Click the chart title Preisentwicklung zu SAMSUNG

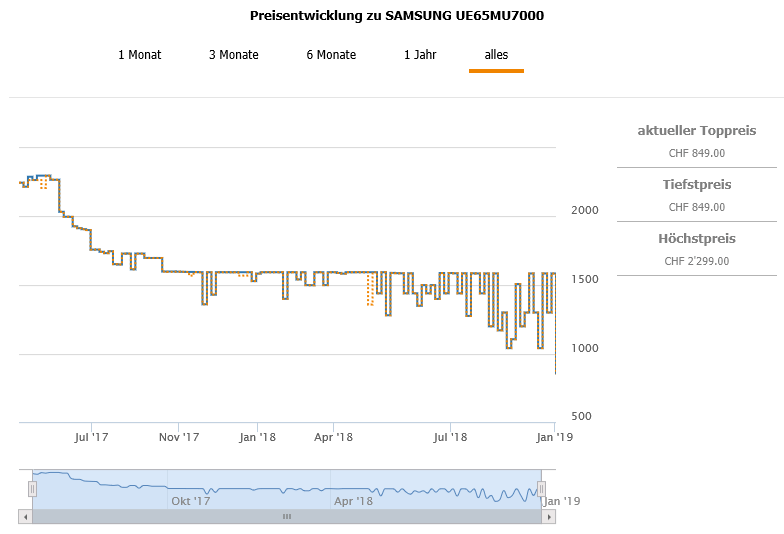tap(396, 16)
